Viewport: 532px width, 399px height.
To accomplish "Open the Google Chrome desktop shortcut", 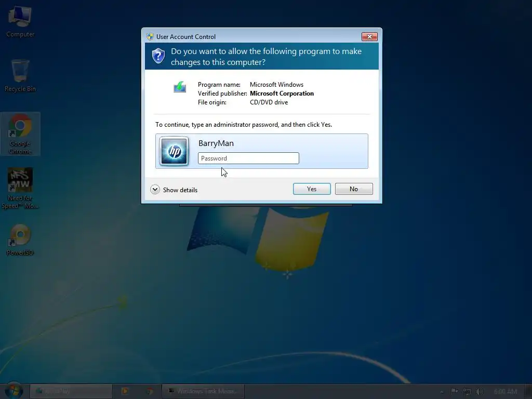I will (20, 134).
